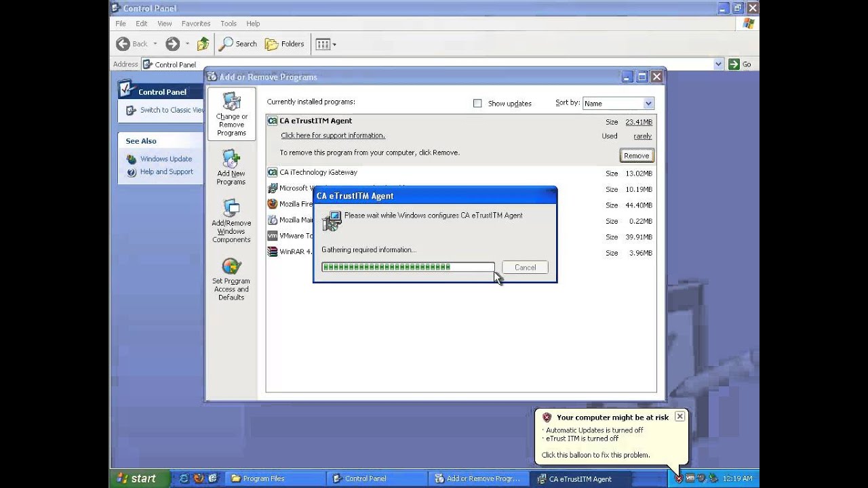Image resolution: width=868 pixels, height=488 pixels.
Task: Click the 'Click here for support information' link
Action: click(x=333, y=136)
